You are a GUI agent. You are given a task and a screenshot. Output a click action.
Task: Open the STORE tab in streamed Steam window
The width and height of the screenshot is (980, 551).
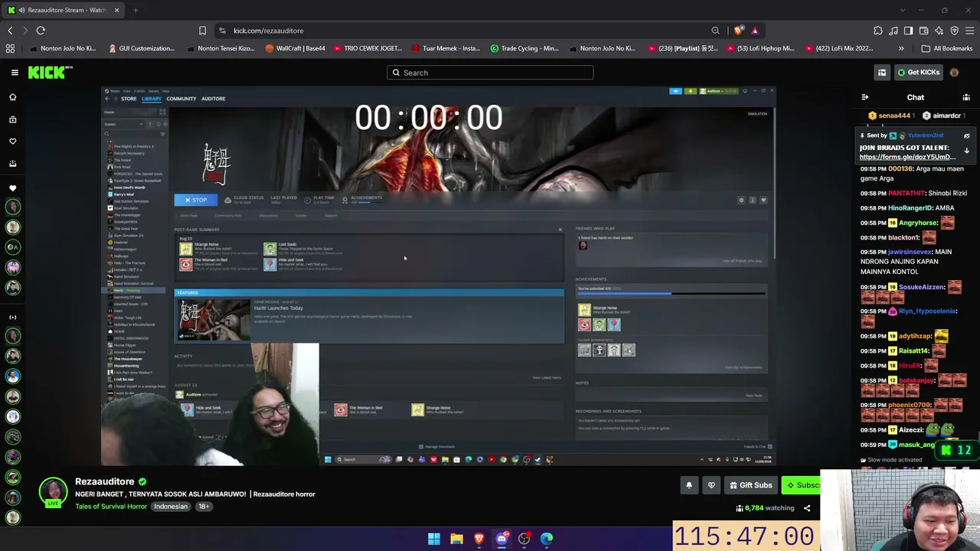pos(129,99)
